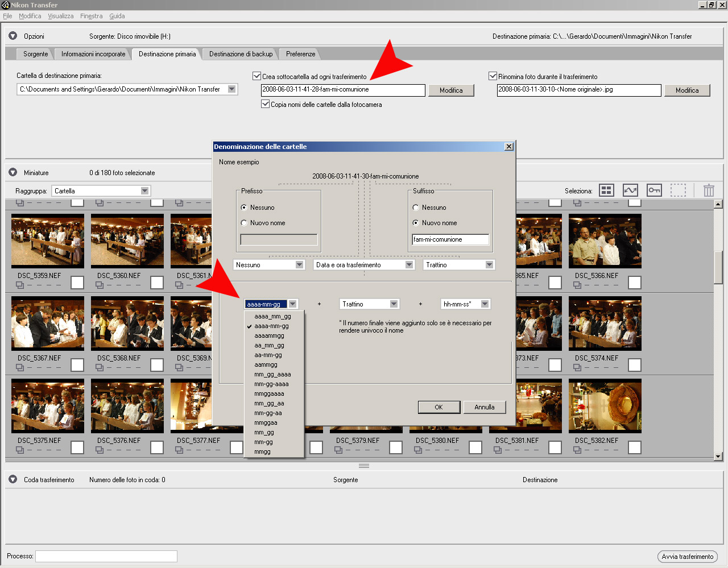Click the stack icon under DSC_5375.NEF
Viewport: 728px width, 568px height.
(x=20, y=450)
